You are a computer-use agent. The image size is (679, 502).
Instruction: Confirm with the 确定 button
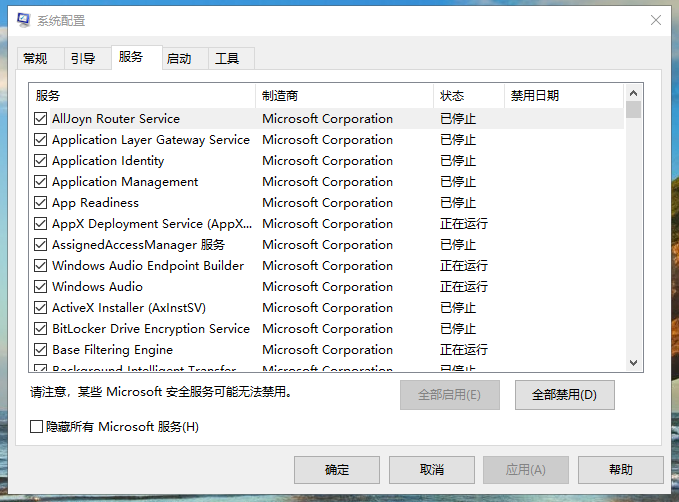click(337, 470)
